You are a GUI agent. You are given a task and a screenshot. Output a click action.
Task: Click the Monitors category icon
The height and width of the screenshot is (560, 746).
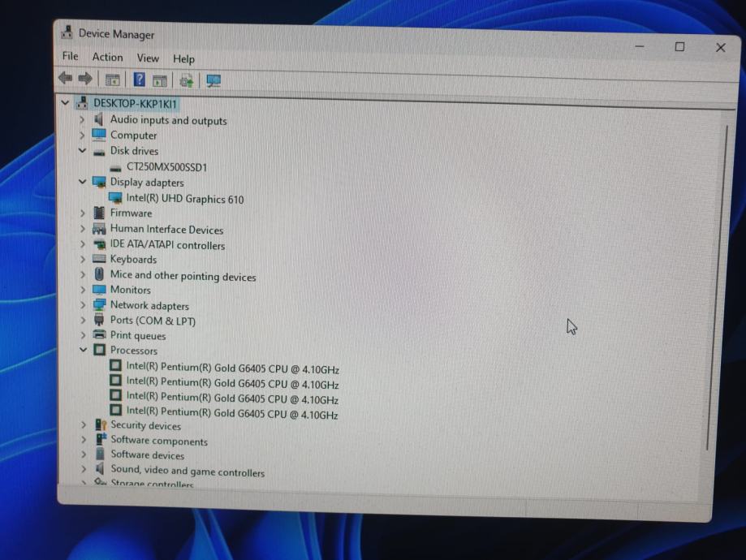99,289
